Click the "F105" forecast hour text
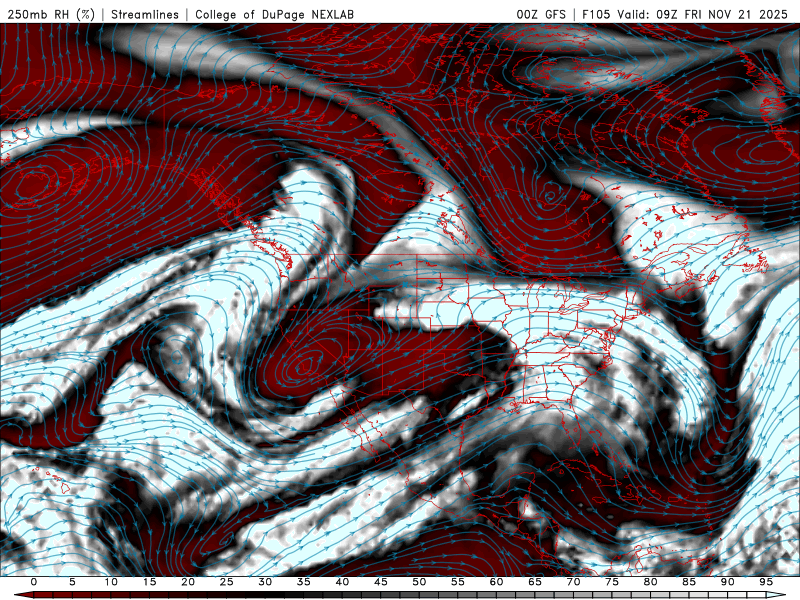This screenshot has height=600, width=800. tap(596, 14)
